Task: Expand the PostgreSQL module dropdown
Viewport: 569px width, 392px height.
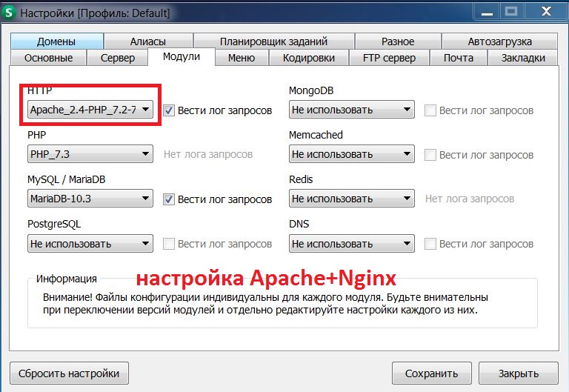Action: (90, 244)
